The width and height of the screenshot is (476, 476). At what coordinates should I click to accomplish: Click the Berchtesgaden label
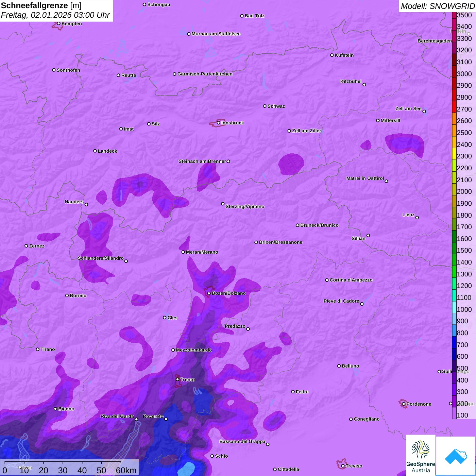pyautogui.click(x=435, y=41)
